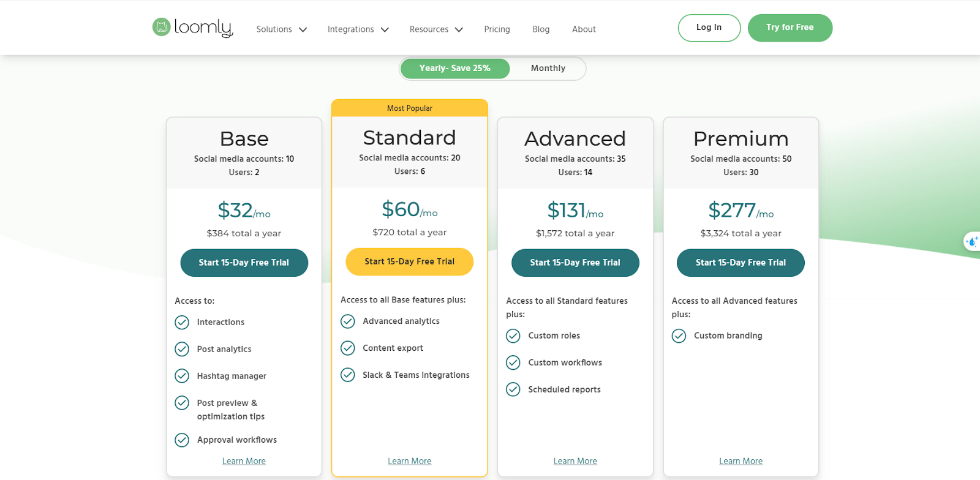Expand the Solutions dropdown menu
The width and height of the screenshot is (980, 480).
coord(282,29)
